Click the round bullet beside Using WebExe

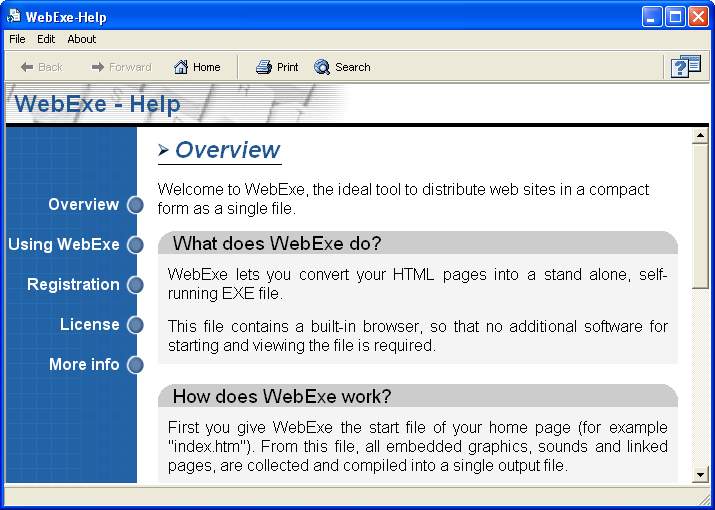(x=135, y=245)
